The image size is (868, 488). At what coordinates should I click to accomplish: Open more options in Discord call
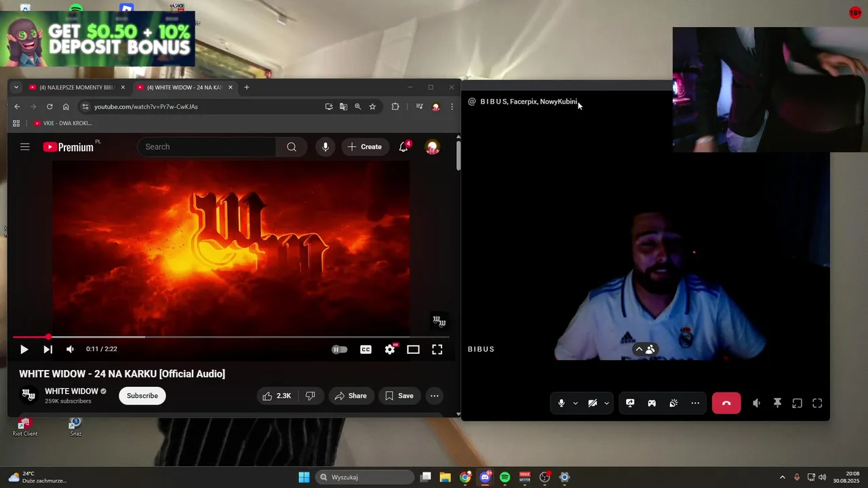[x=695, y=403]
